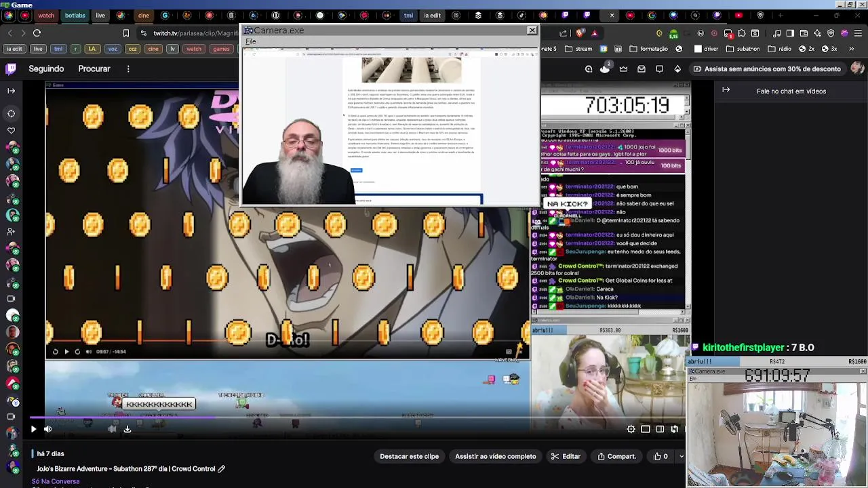Open clip player settings gear
Screen dimensions: 868x488
[631, 428]
